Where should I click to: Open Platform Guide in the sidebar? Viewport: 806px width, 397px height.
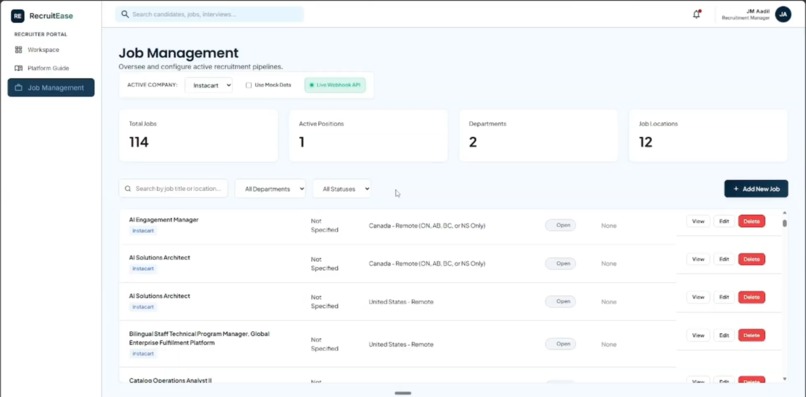click(51, 68)
